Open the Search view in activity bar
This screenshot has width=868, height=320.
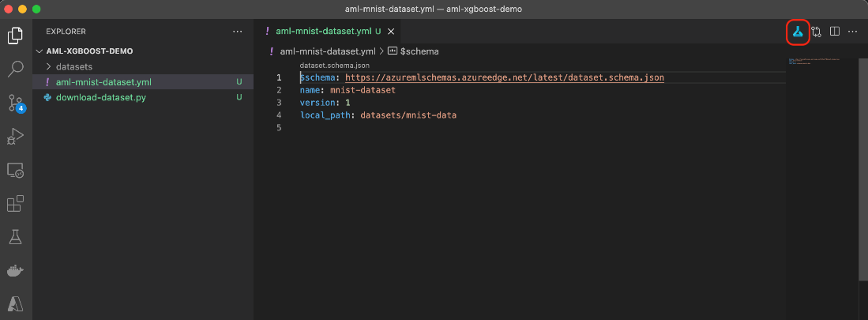point(16,69)
